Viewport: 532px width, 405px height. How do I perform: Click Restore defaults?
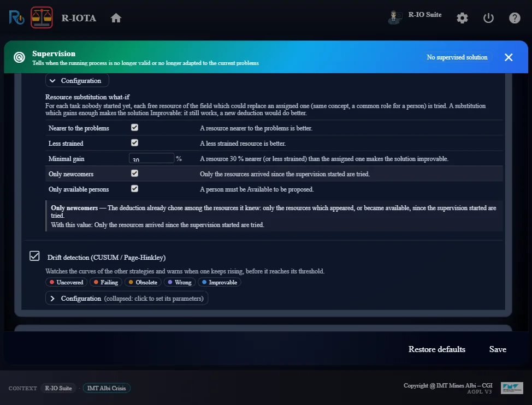[x=436, y=349]
